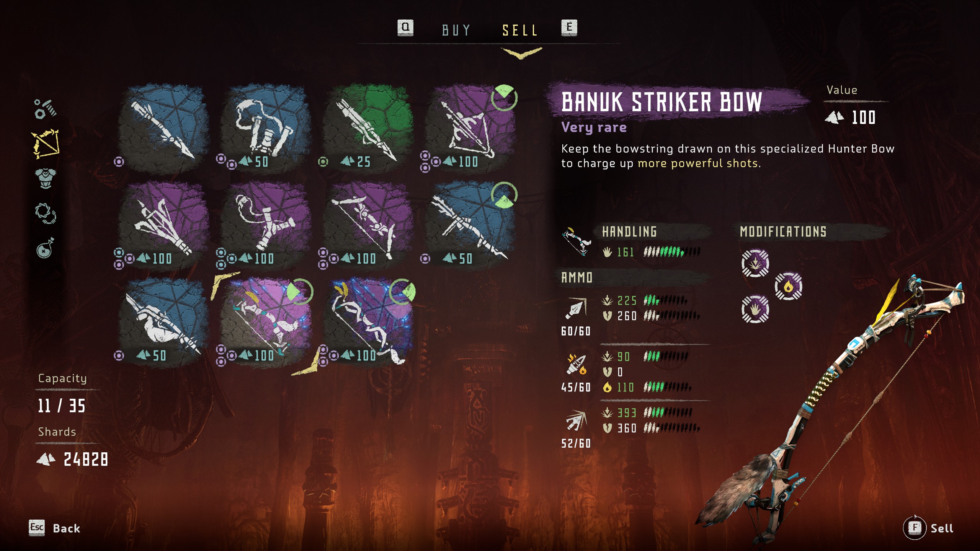Screen dimensions: 980x551
Task: Switch to the BUY tab
Action: (456, 30)
